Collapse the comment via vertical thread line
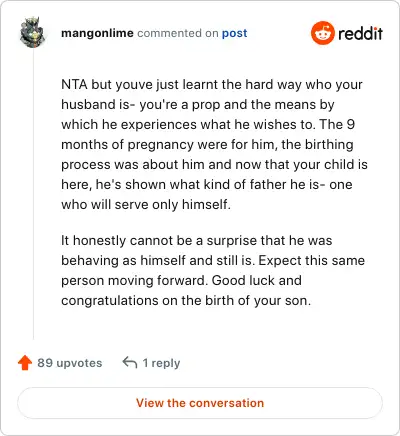 point(33,193)
